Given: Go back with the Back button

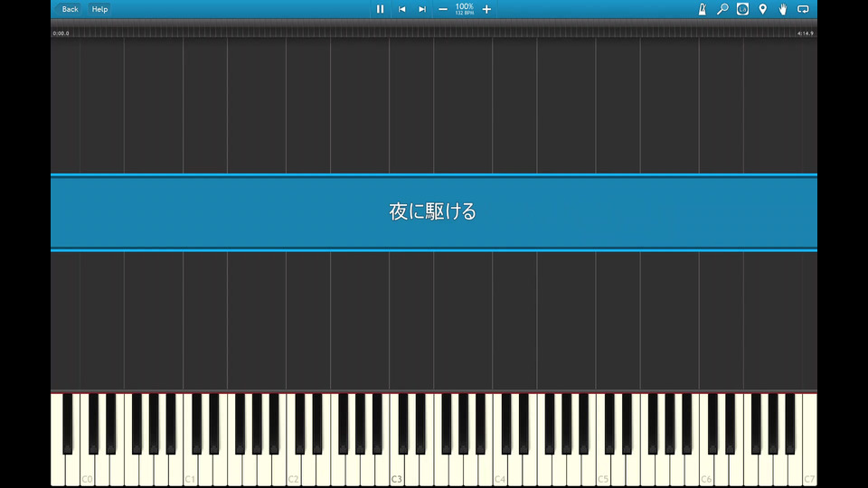Looking at the screenshot, I should coord(70,9).
